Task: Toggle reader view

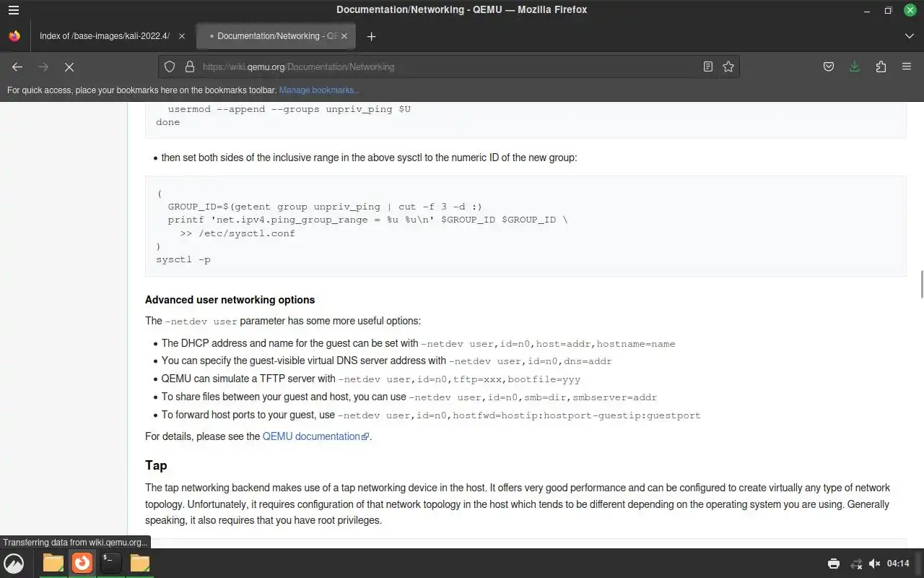Action: [708, 66]
